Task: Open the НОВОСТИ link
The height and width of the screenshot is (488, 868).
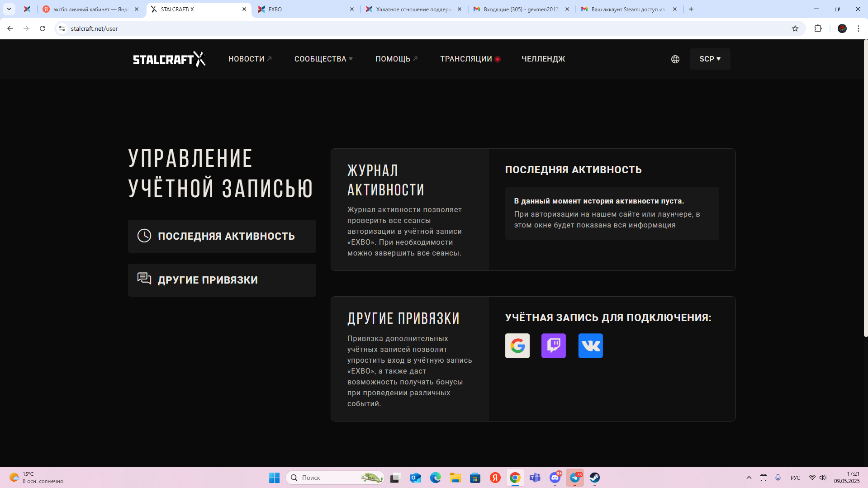Action: tap(250, 59)
